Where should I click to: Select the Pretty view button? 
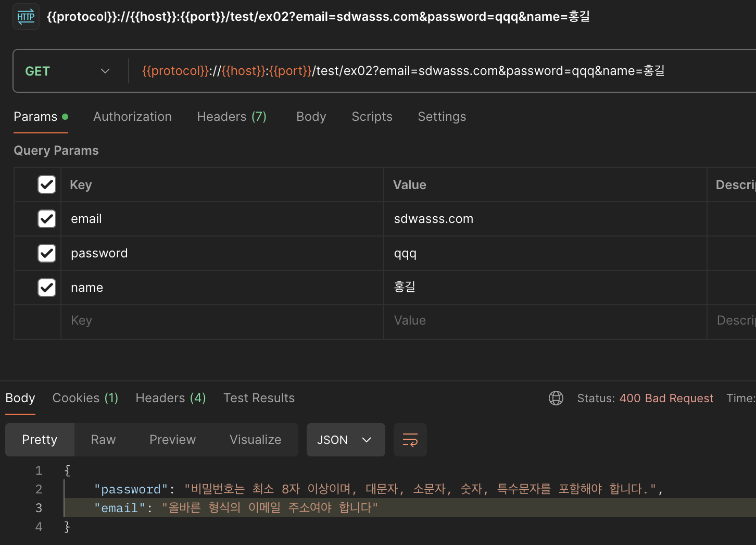coord(40,440)
